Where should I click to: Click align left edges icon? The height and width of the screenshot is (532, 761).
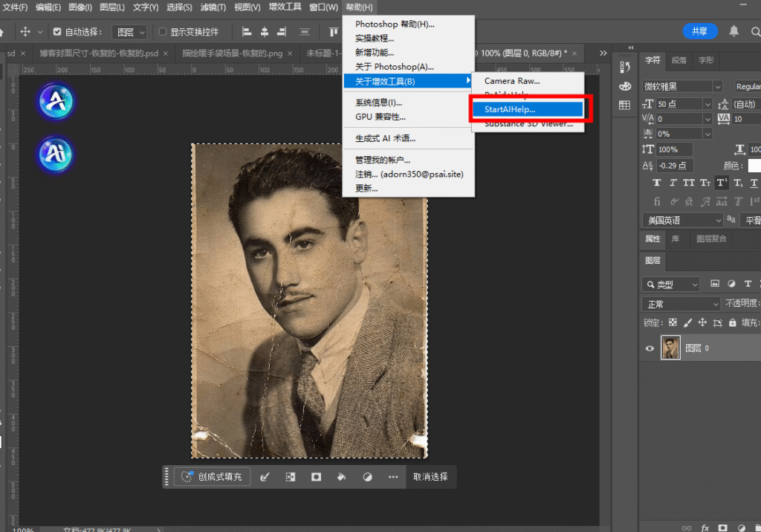coord(246,32)
